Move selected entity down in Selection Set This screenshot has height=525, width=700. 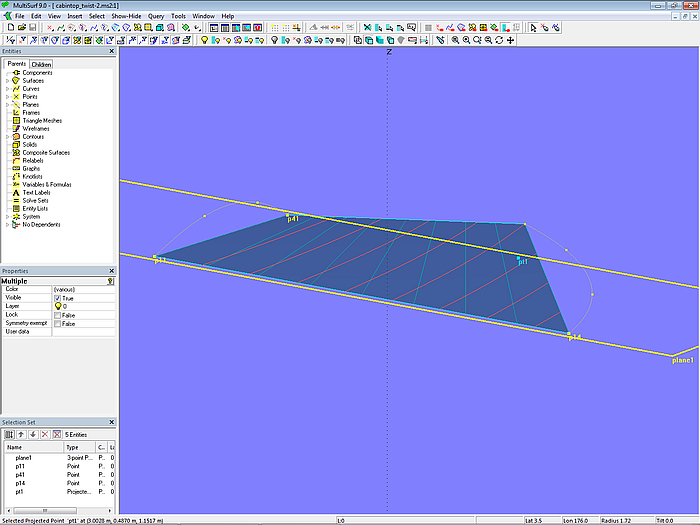32,434
